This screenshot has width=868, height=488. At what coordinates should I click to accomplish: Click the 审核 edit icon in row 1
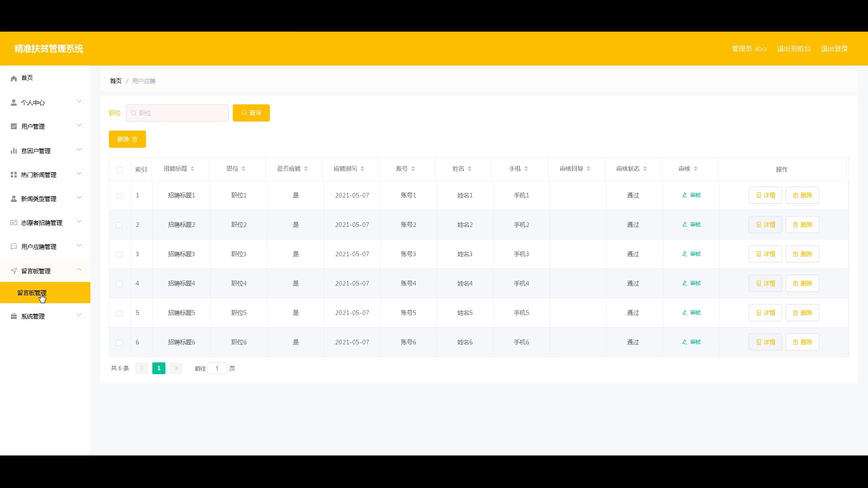685,195
